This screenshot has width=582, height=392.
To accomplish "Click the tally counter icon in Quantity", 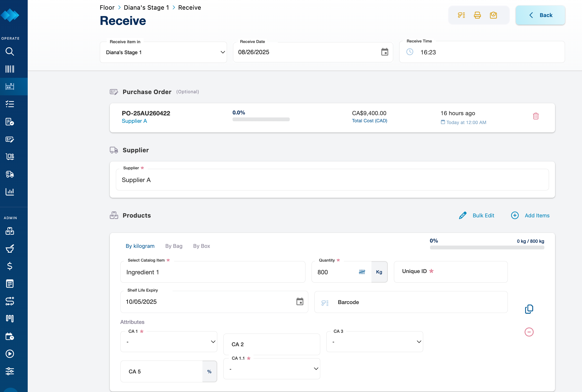I will [x=362, y=272].
